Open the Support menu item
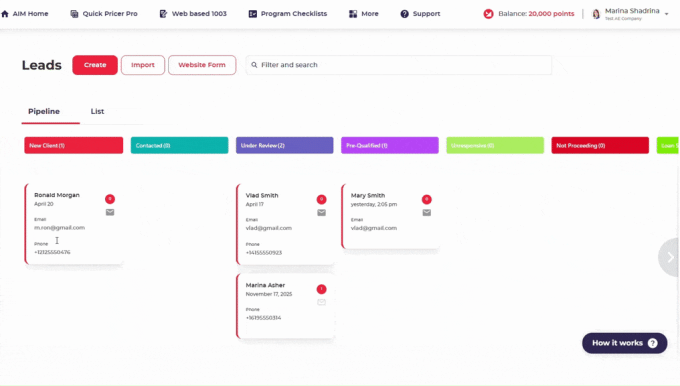The image size is (680, 386). pos(420,14)
